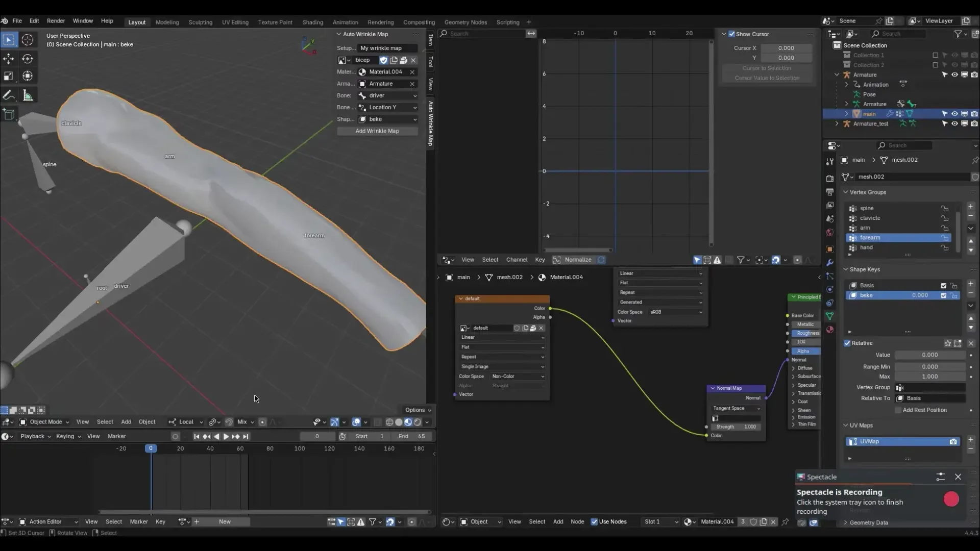Pin the mesh.002 properties context
Viewport: 980px width, 551px height.
tap(975, 160)
